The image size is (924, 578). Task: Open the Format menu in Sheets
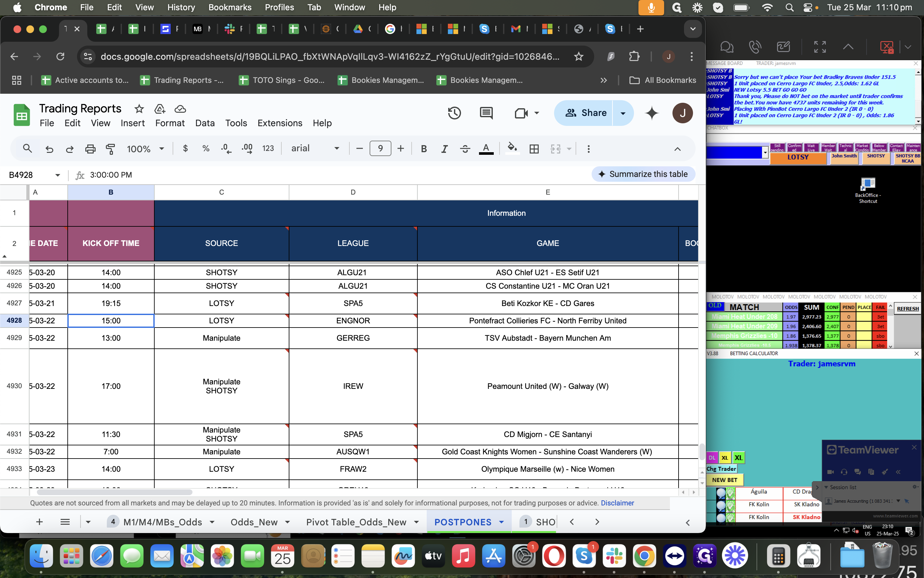click(x=170, y=123)
